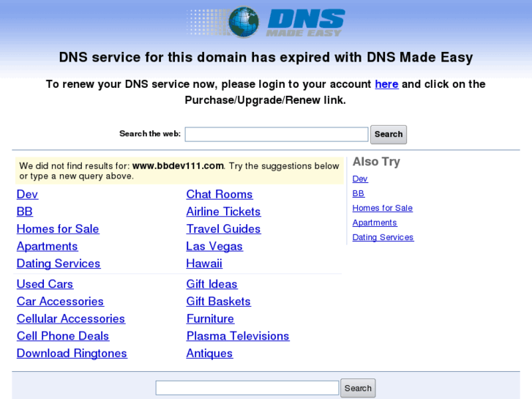Click the top Search button
The image size is (532, 399).
tap(389, 135)
